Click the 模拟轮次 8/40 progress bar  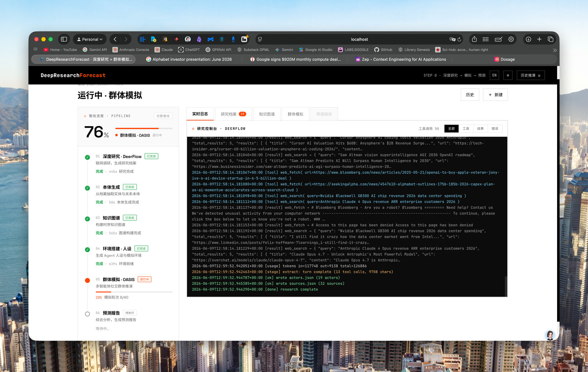[134, 292]
